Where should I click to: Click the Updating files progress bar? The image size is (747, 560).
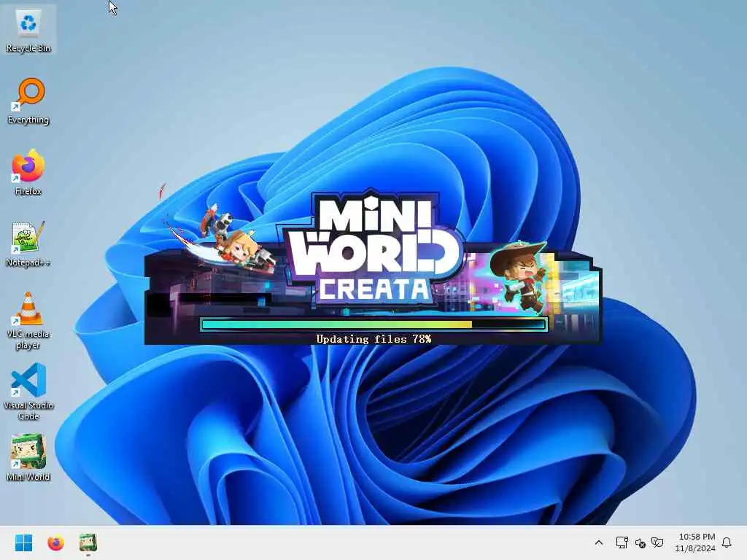click(x=374, y=324)
